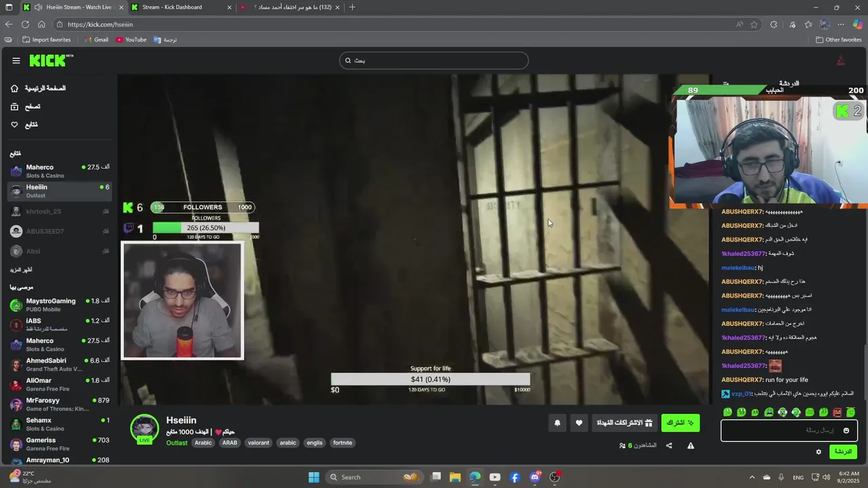The width and height of the screenshot is (868, 488).
Task: Click the englis tag
Action: pos(315,443)
